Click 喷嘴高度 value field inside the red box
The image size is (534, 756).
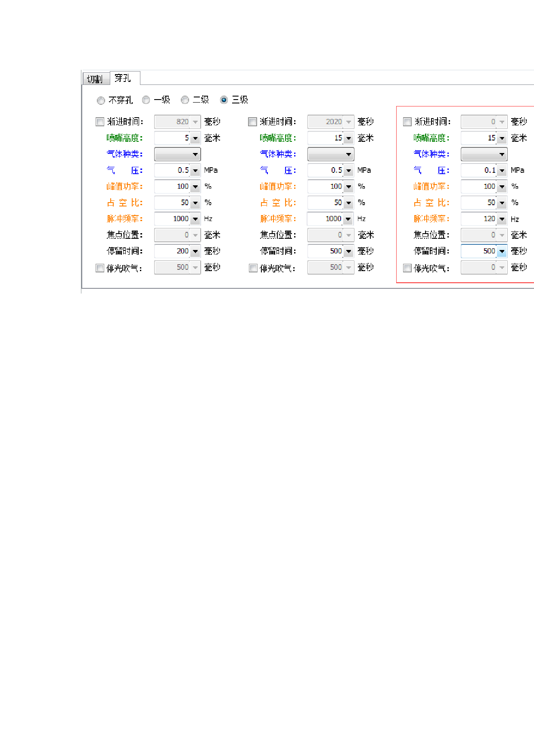478,138
